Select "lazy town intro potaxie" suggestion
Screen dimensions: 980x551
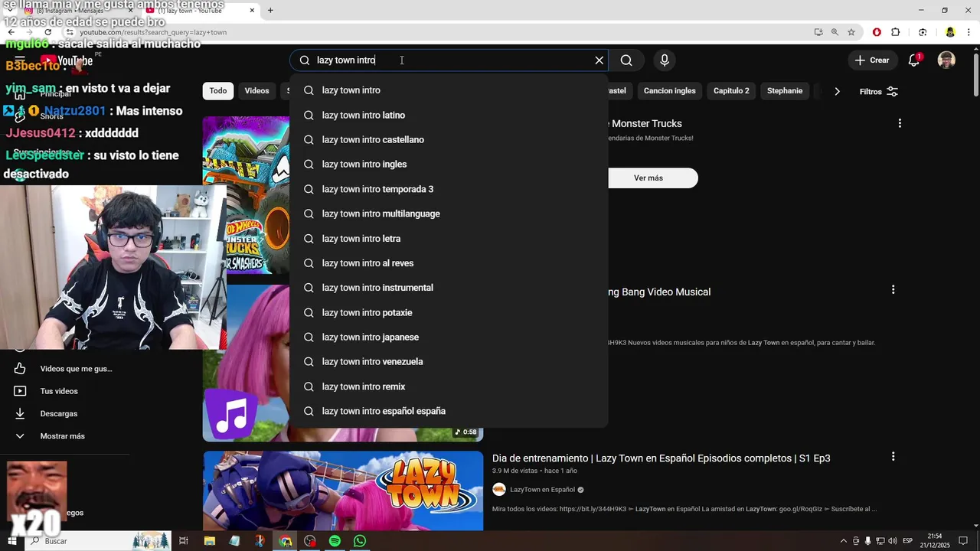(449, 312)
